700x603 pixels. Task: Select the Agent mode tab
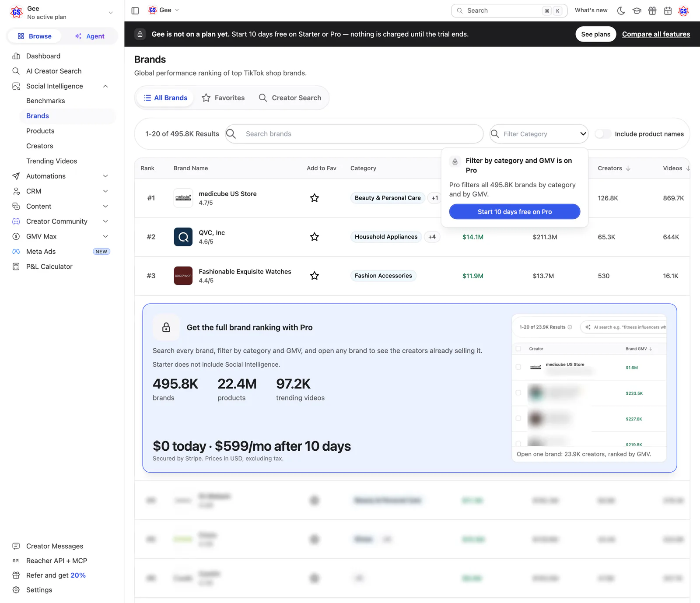[x=90, y=36]
